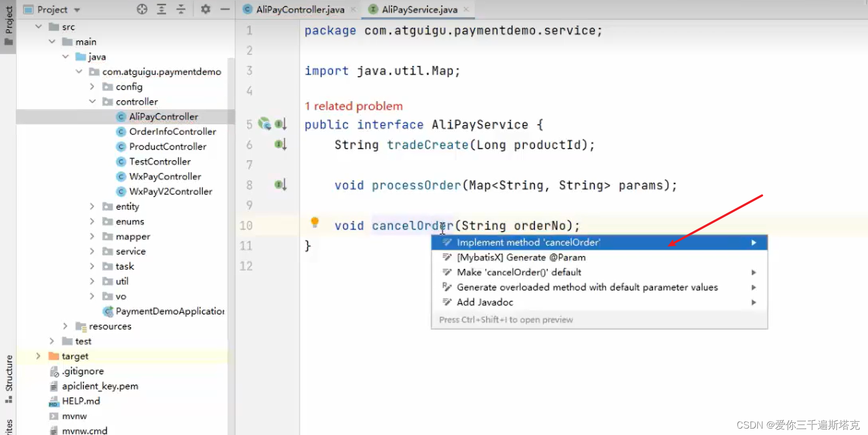
Task: Click processOrder method name in editor
Action: (416, 185)
